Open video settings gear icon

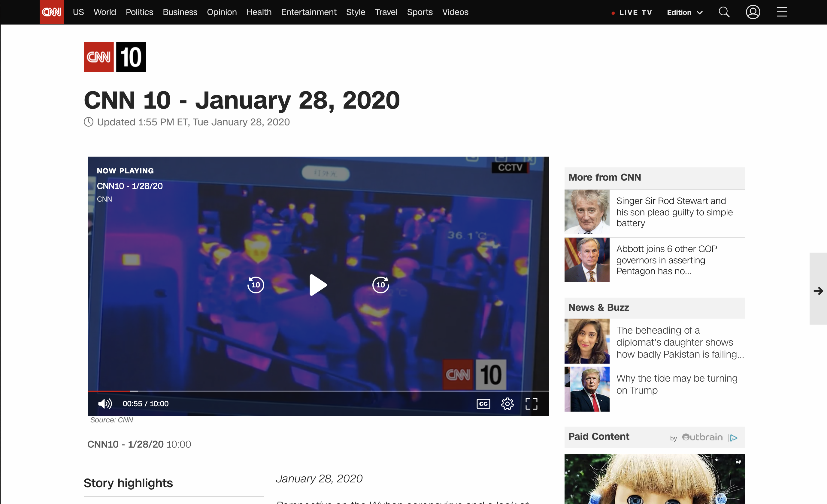[507, 403]
